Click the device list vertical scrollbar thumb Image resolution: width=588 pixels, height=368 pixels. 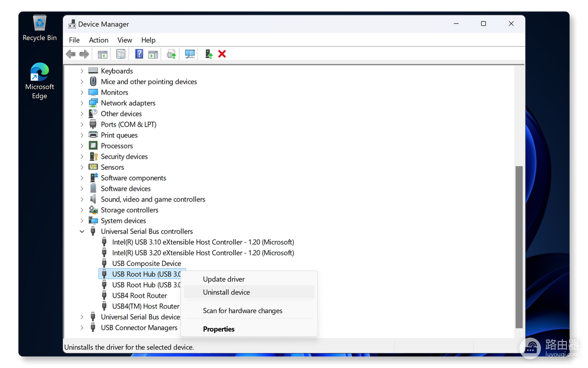[519, 247]
